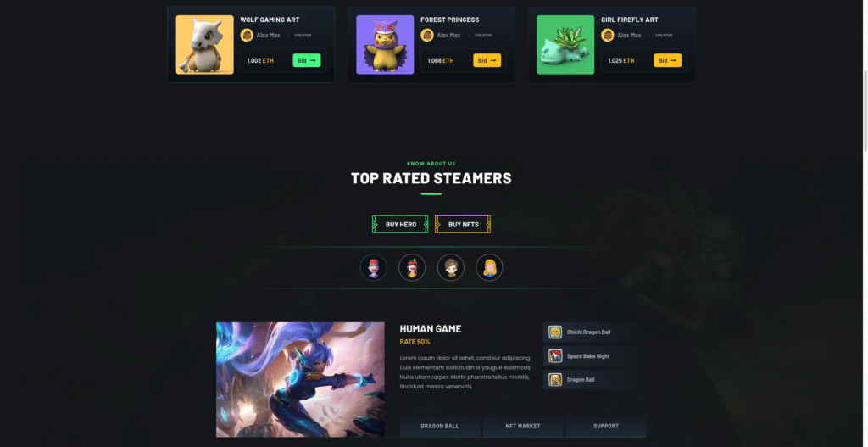Open the SUPPORT tab

[x=606, y=426]
